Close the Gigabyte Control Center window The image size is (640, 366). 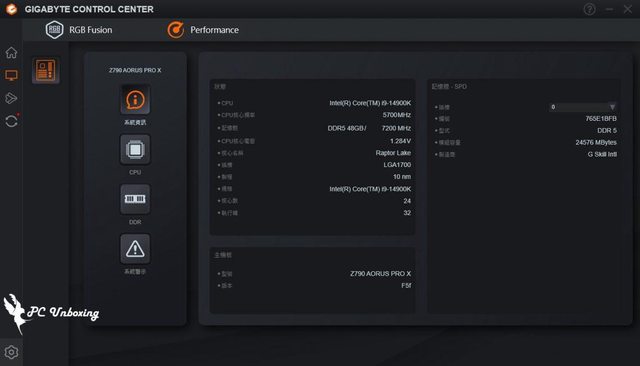click(x=628, y=9)
